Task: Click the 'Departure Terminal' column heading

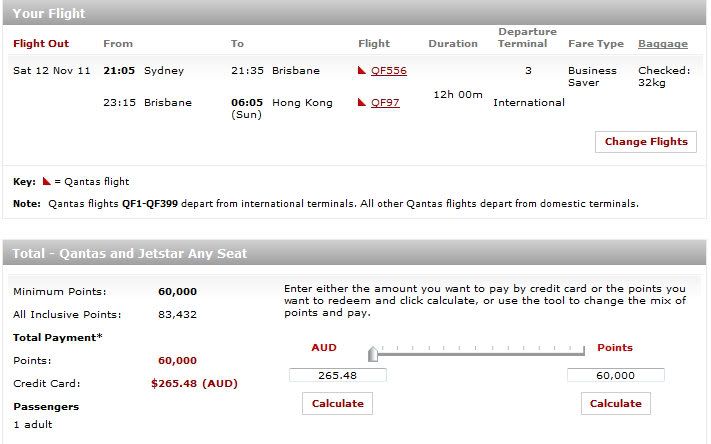Action: [x=527, y=38]
